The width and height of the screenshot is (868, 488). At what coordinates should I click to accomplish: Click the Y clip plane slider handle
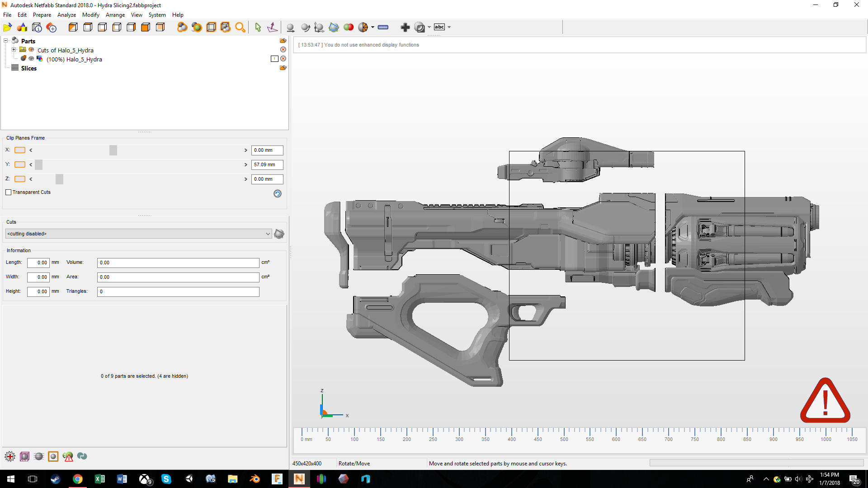coord(39,164)
